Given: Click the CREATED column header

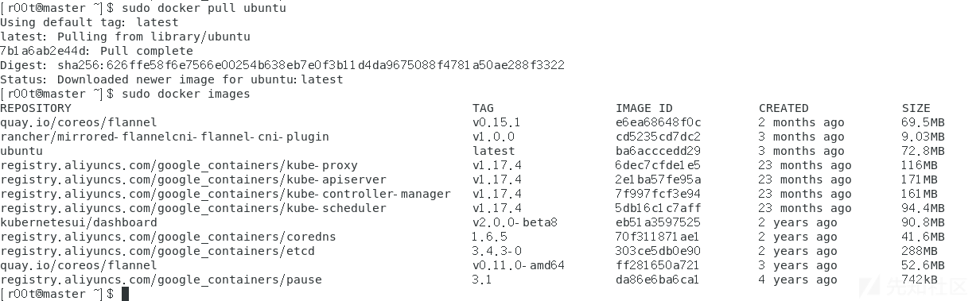Looking at the screenshot, I should pyautogui.click(x=784, y=108).
